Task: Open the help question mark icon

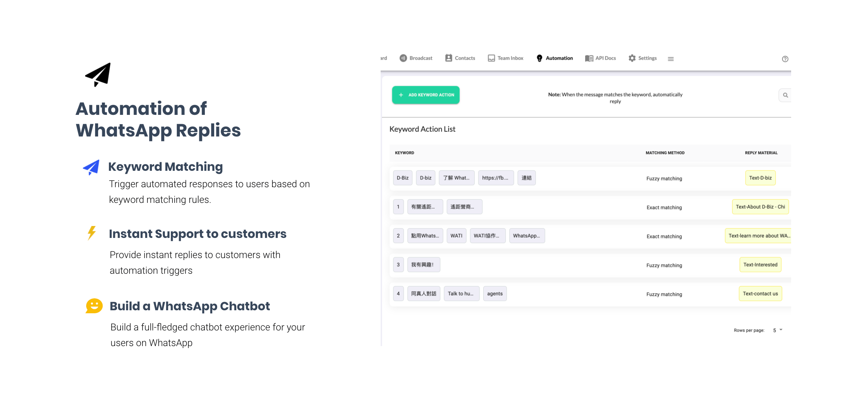Action: pyautogui.click(x=785, y=59)
